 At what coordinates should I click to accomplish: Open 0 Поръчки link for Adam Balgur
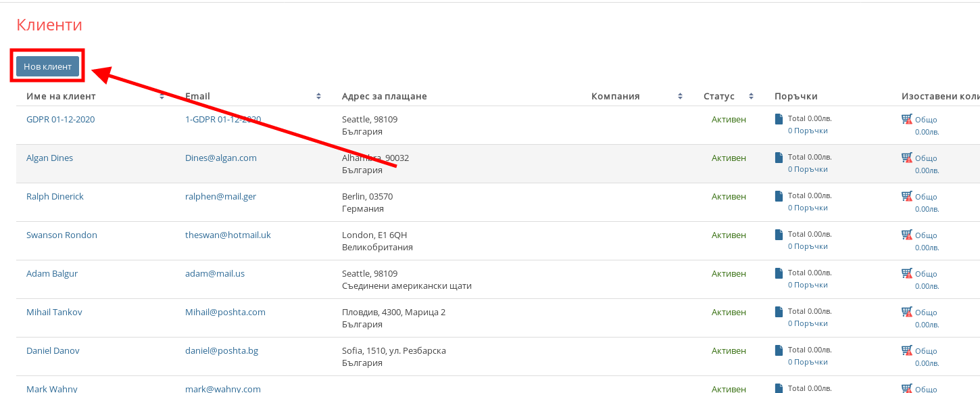pos(808,285)
